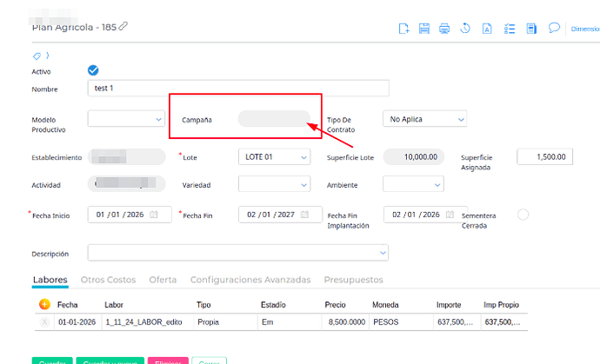Image resolution: width=600 pixels, height=364 pixels.
Task: Toggle the Activo checkbox
Action: [93, 70]
